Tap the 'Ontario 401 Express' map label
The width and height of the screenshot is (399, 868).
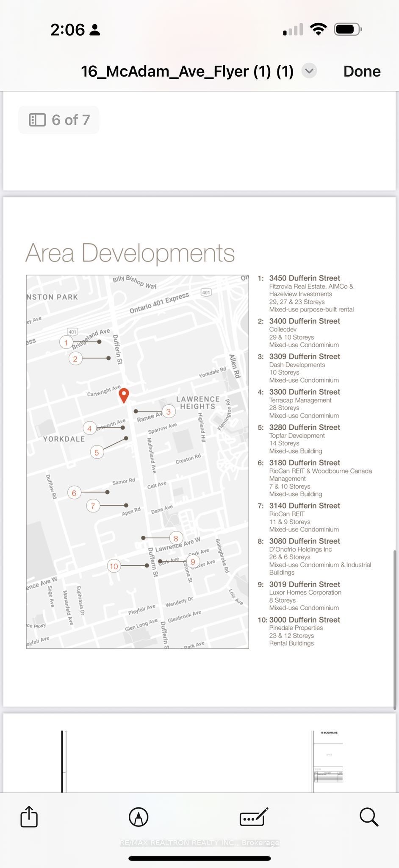point(159,303)
